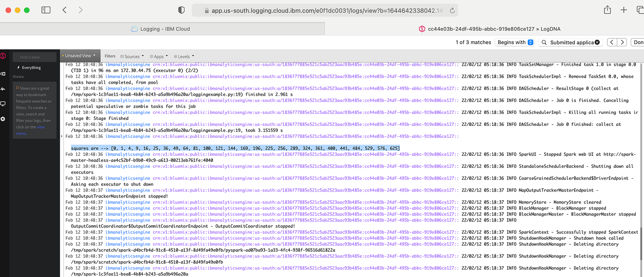The width and height of the screenshot is (644, 277).
Task: Click the highlighted 'squares are -->' log line
Action: (235, 148)
